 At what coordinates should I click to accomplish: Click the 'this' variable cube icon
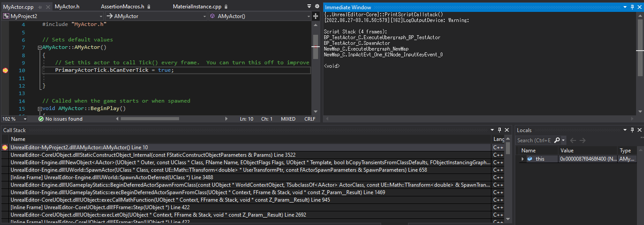(530, 159)
